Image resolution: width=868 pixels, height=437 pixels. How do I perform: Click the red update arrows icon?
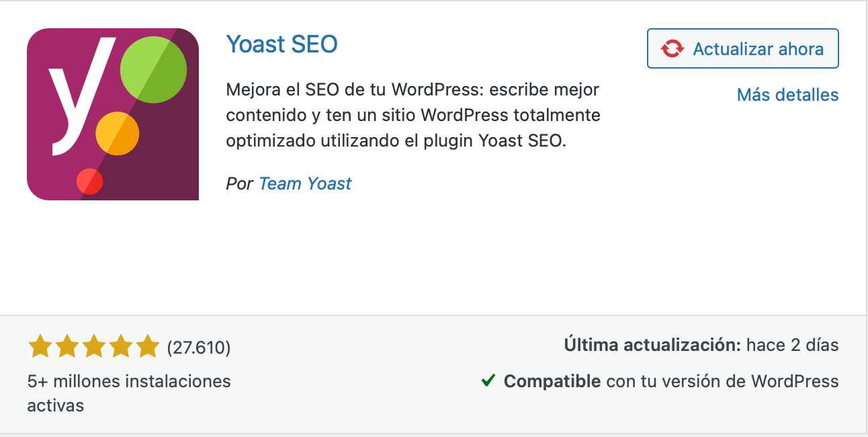672,48
